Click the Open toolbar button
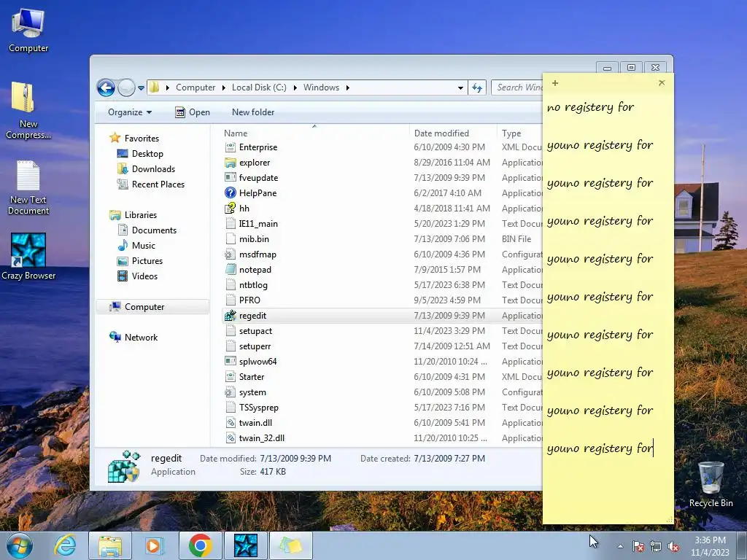Screen dimensions: 747x560 coord(193,112)
